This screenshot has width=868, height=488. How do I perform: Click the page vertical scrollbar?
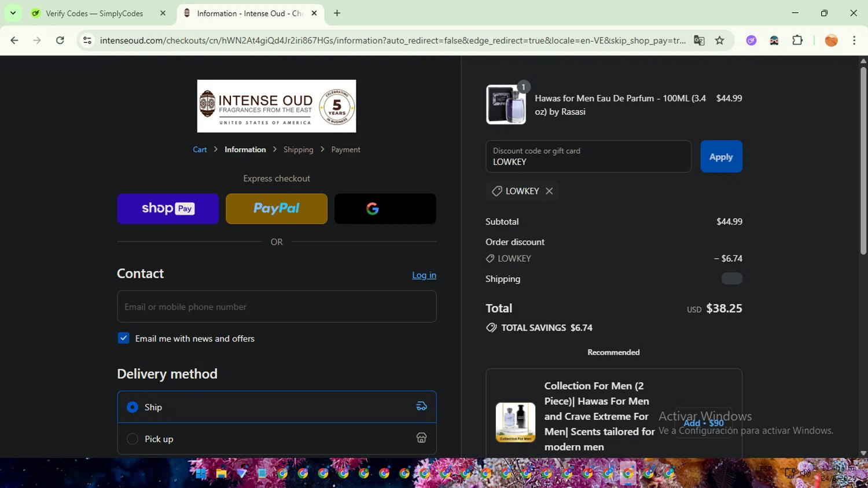(863, 161)
